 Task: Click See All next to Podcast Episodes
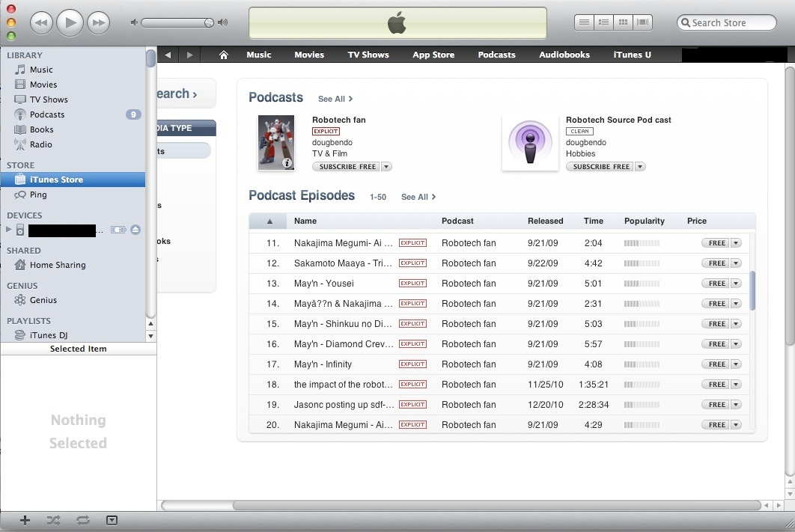(x=418, y=197)
